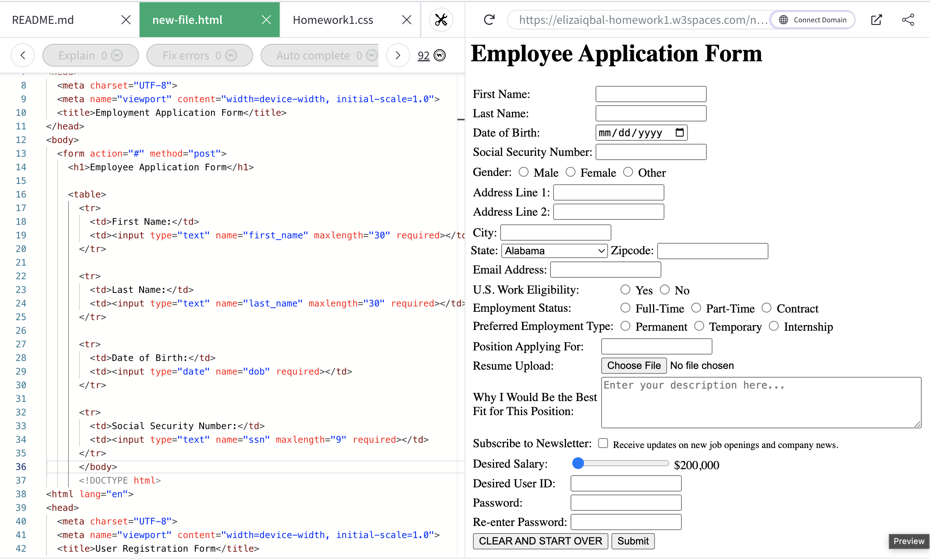Select the Female gender radio
The image size is (930, 560).
pyautogui.click(x=571, y=172)
